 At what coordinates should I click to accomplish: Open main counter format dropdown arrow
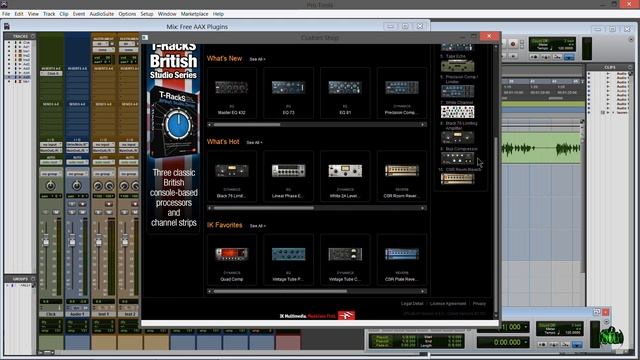526,327
